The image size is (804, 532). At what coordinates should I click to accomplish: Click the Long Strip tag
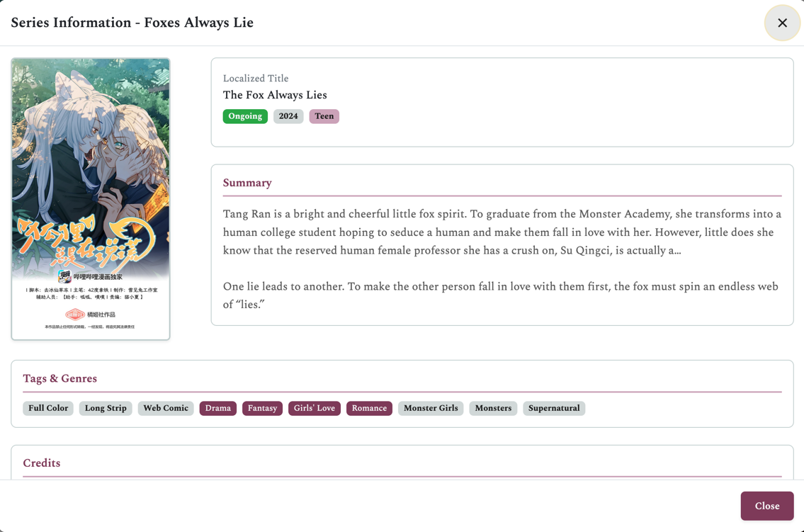pyautogui.click(x=106, y=408)
